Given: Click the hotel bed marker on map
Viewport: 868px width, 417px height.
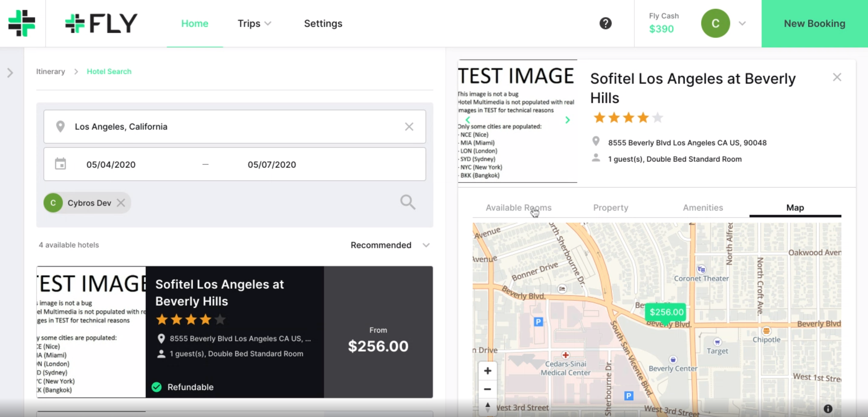Looking at the screenshot, I should [x=562, y=289].
